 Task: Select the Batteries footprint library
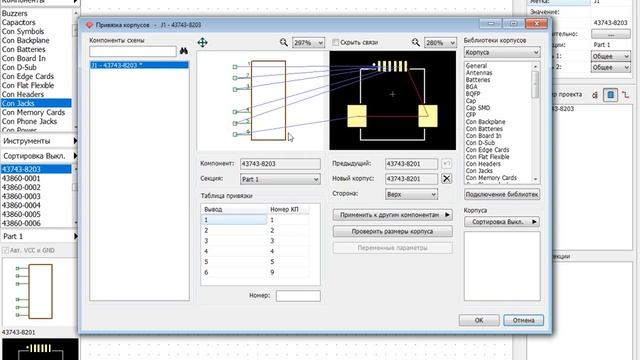pyautogui.click(x=478, y=80)
